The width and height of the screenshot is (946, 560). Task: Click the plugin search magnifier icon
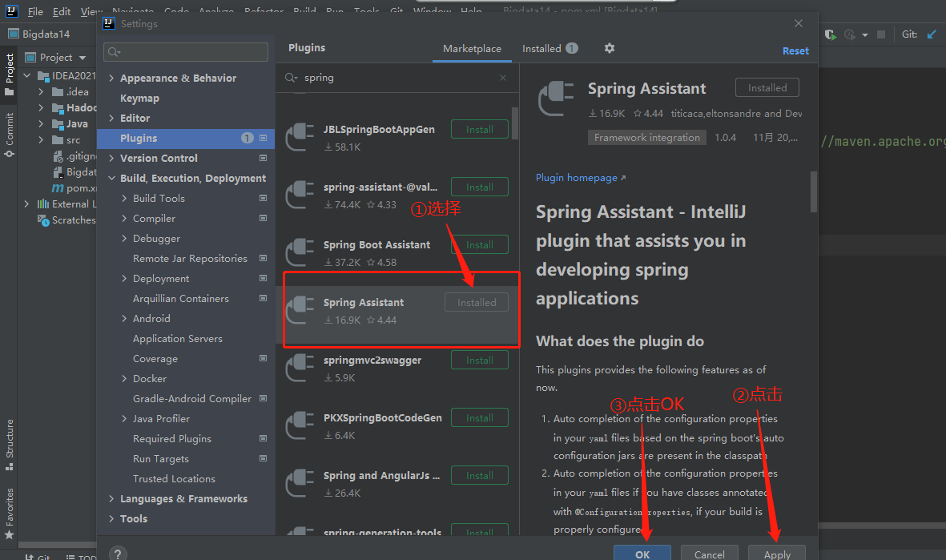[291, 78]
